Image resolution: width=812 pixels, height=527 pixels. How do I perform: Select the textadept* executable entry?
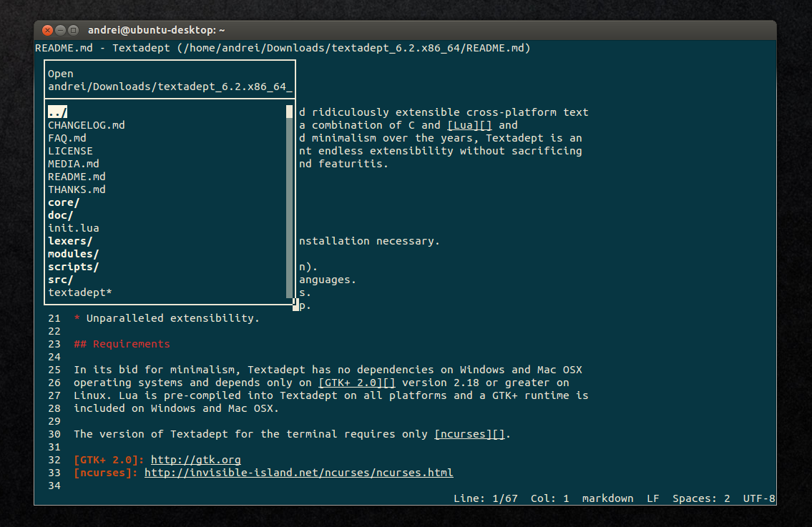(80, 292)
